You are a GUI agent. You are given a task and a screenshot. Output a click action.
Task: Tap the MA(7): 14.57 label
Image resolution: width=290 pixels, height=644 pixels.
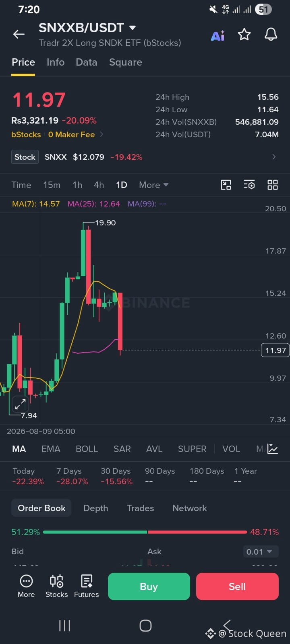pos(36,204)
